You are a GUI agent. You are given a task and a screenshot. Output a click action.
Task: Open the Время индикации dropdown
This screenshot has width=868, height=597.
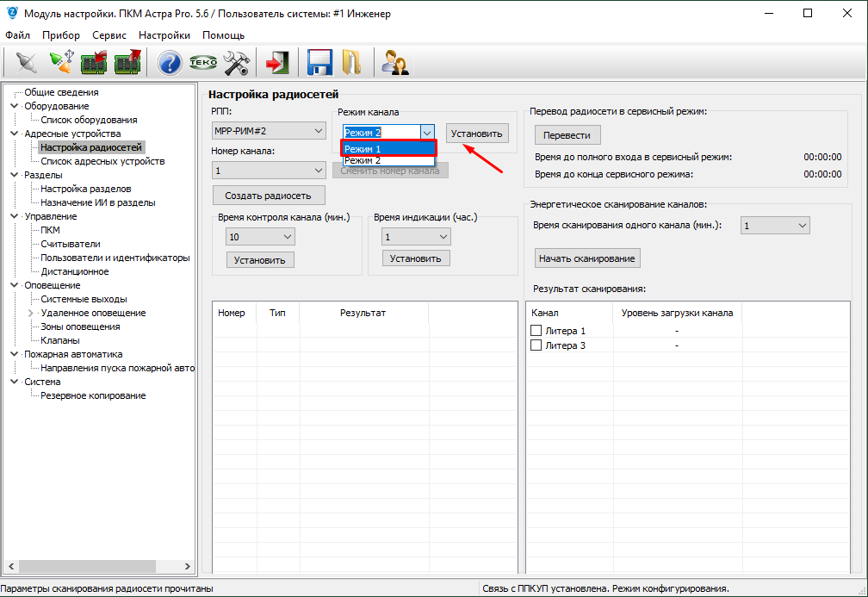tap(416, 236)
